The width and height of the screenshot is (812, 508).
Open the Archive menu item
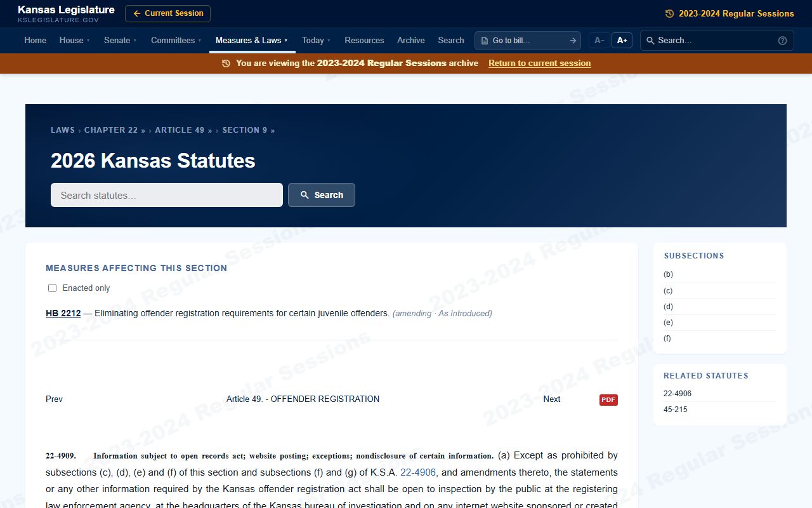(x=411, y=40)
